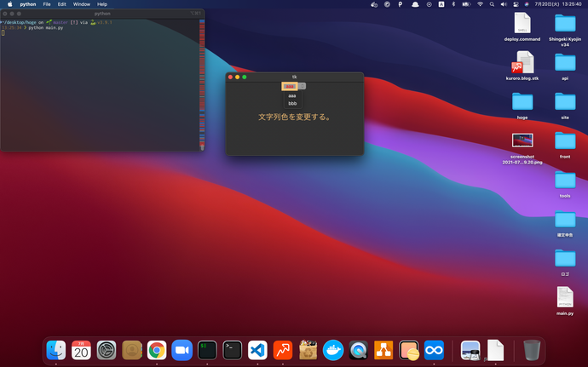The height and width of the screenshot is (367, 588).
Task: Open Control Center from the menu bar
Action: pos(516,4)
